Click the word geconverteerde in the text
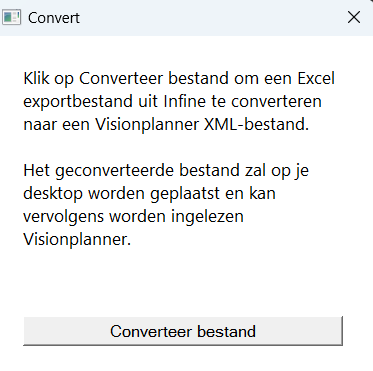 [x=115, y=171]
